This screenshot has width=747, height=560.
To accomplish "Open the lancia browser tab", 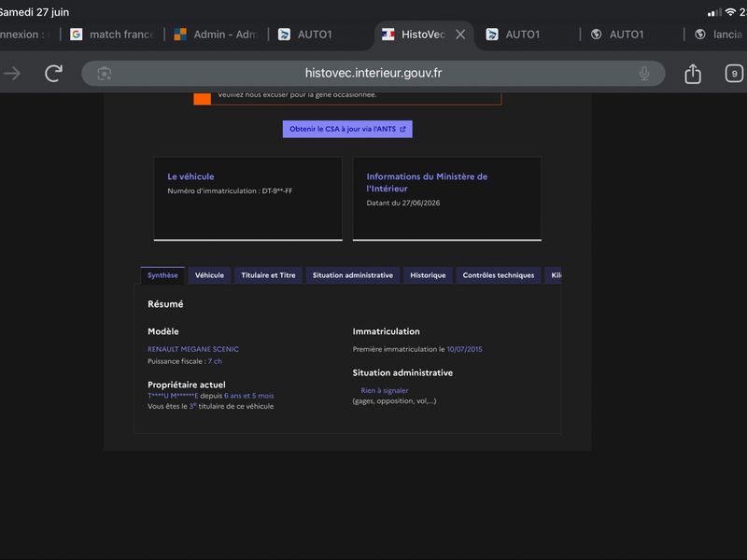I will 718,35.
